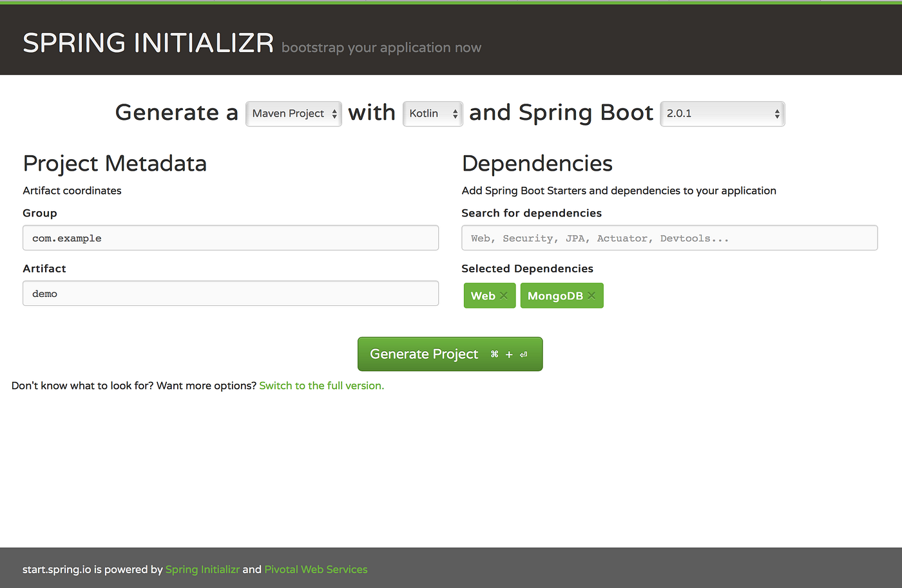The image size is (902, 588).
Task: Click the Web selected dependency label
Action: [x=483, y=296]
